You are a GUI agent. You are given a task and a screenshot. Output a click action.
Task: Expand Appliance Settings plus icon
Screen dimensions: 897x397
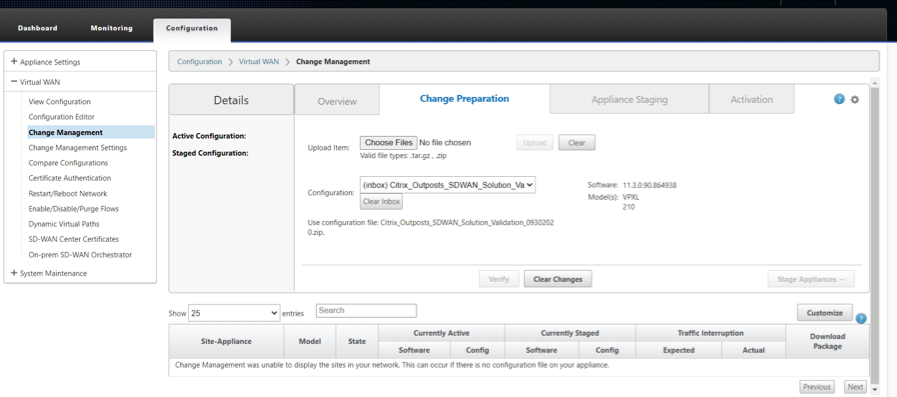(14, 62)
